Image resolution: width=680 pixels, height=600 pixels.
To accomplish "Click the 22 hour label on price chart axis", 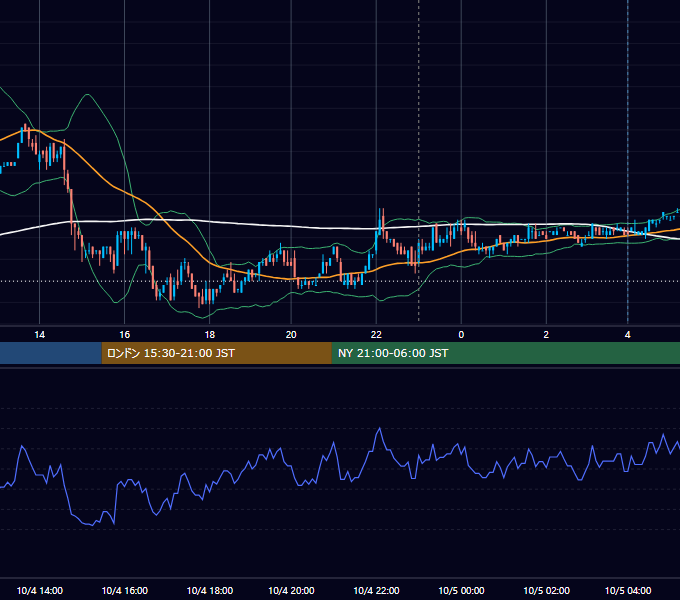I will click(x=376, y=335).
